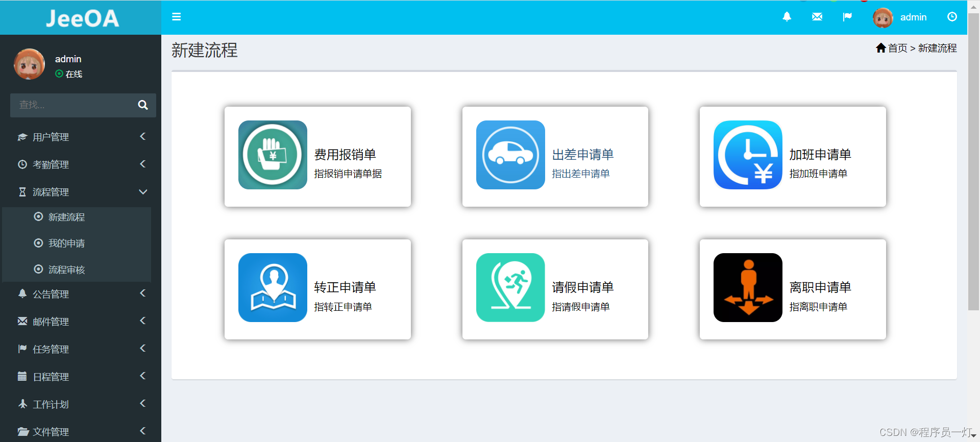This screenshot has height=442, width=980.
Task: Click the 日程管理 calendar icon
Action: point(22,376)
